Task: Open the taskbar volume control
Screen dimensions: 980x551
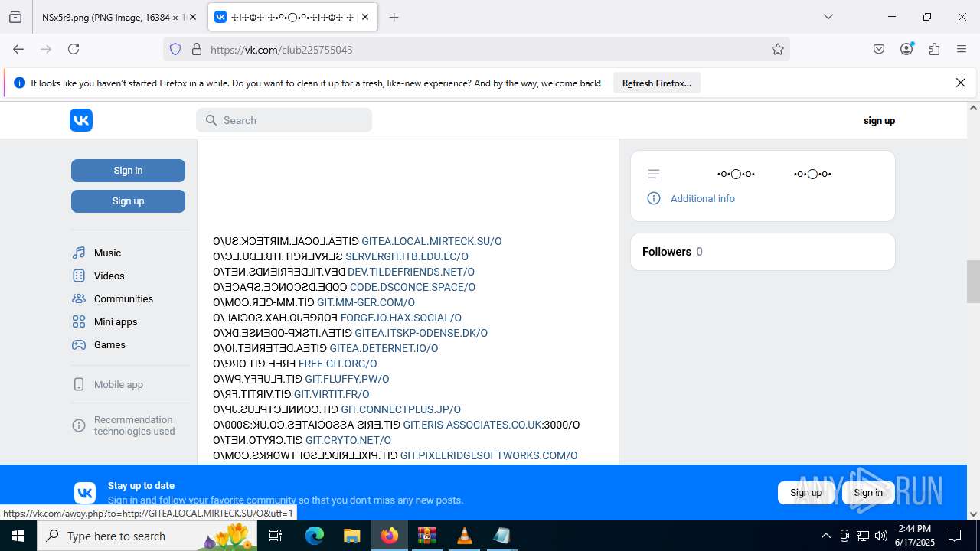Action: [881, 536]
